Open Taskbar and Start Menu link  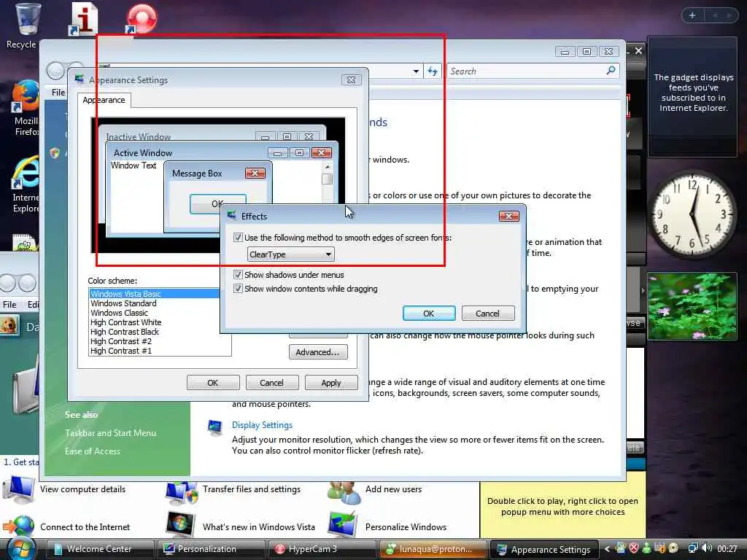coord(111,433)
